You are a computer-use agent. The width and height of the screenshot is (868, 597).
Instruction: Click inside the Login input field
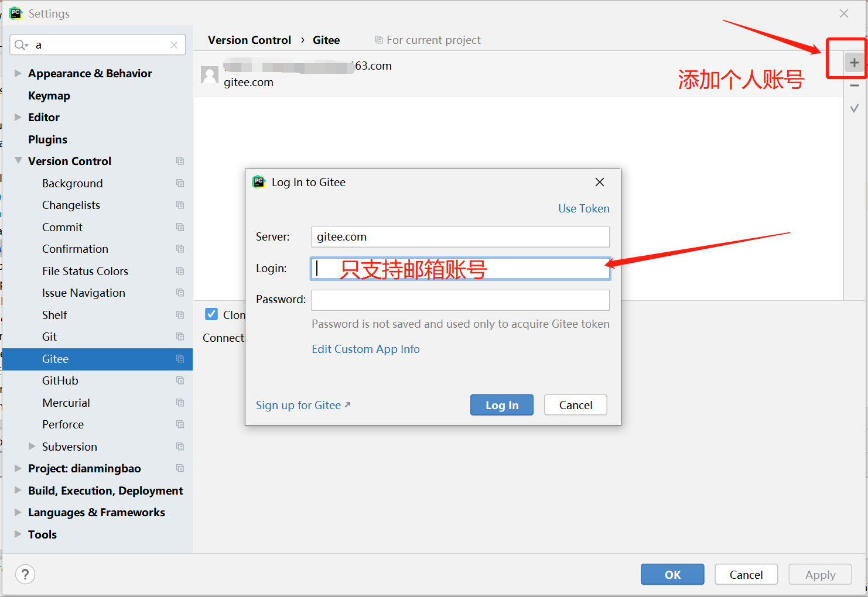click(x=460, y=268)
